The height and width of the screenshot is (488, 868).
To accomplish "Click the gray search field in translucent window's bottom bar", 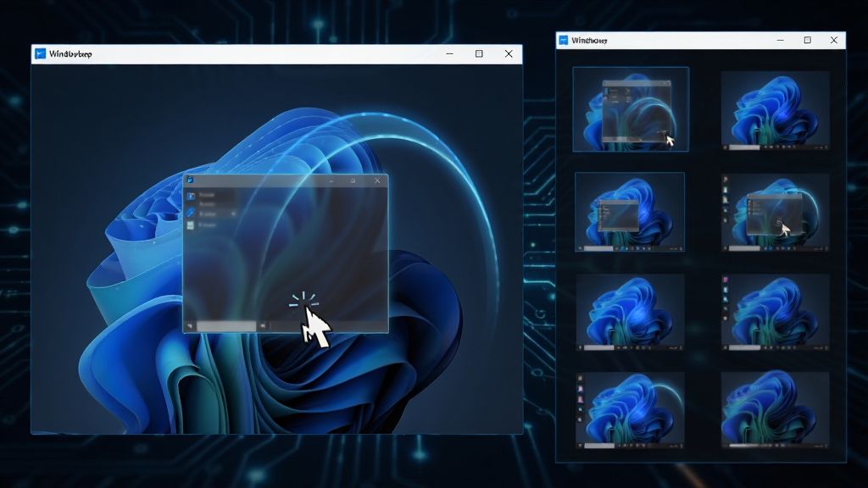I will point(225,326).
